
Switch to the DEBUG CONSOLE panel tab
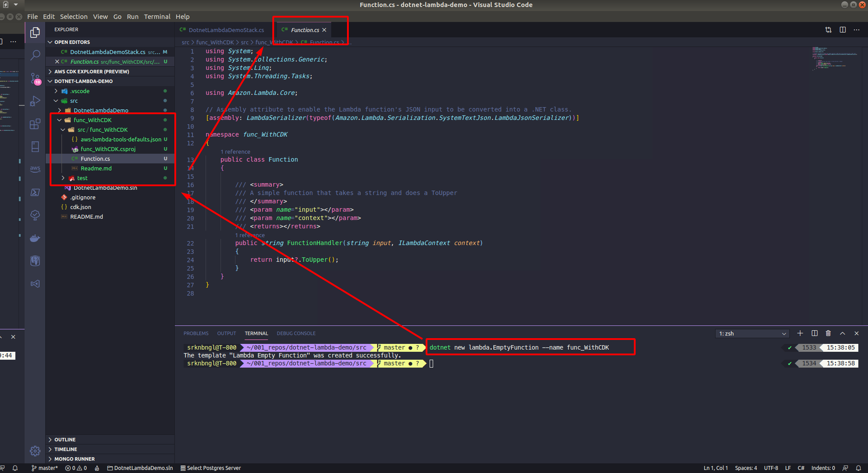(x=296, y=333)
